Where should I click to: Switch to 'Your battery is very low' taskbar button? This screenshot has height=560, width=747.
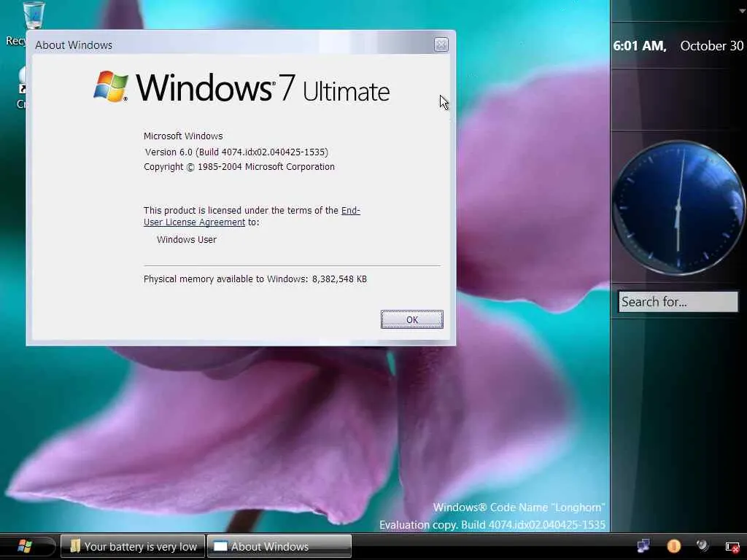click(133, 546)
